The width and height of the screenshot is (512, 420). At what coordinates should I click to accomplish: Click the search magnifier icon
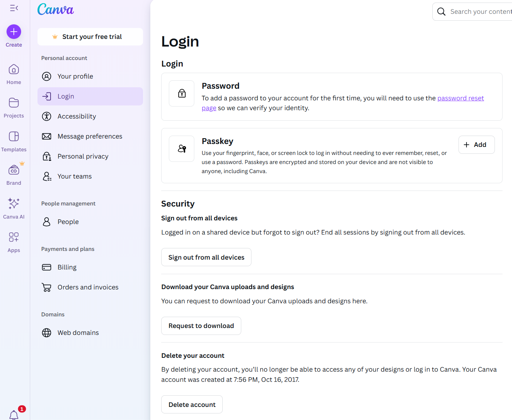(x=441, y=12)
